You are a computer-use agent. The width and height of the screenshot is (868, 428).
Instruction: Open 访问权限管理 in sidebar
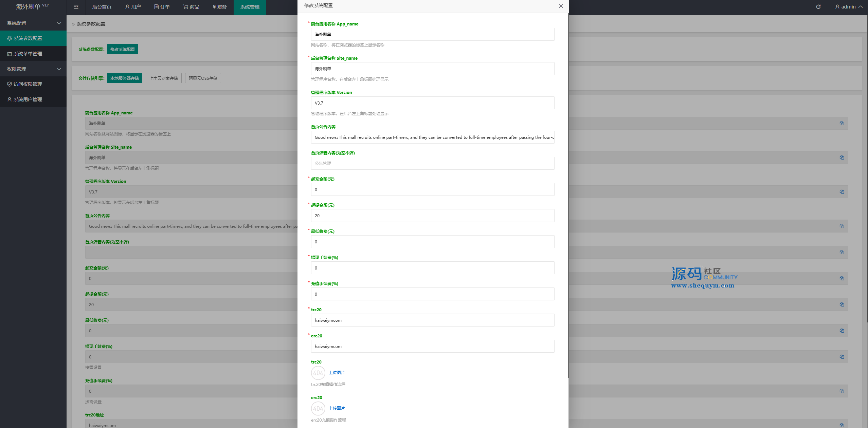click(x=33, y=84)
